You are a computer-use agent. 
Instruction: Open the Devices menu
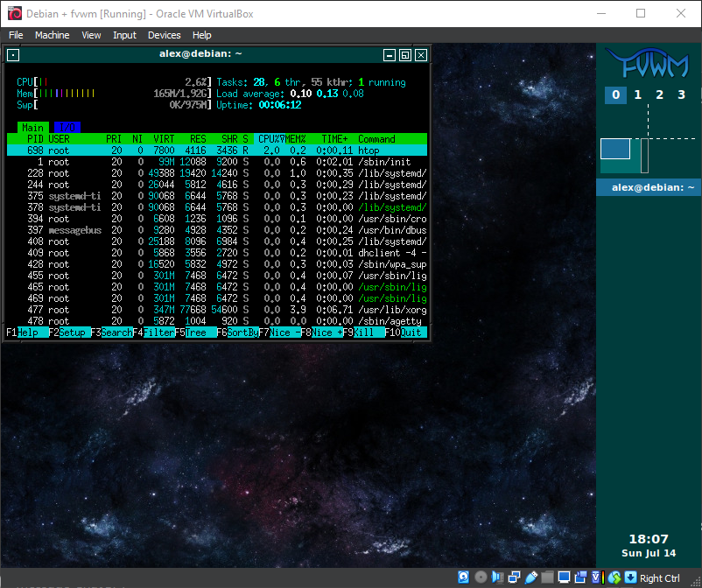tap(164, 35)
